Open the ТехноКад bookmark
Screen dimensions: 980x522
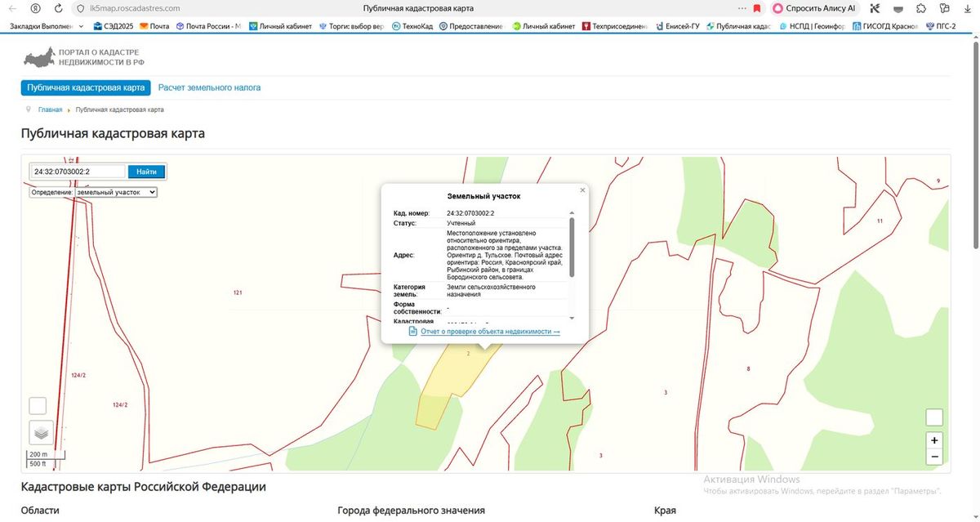412,26
